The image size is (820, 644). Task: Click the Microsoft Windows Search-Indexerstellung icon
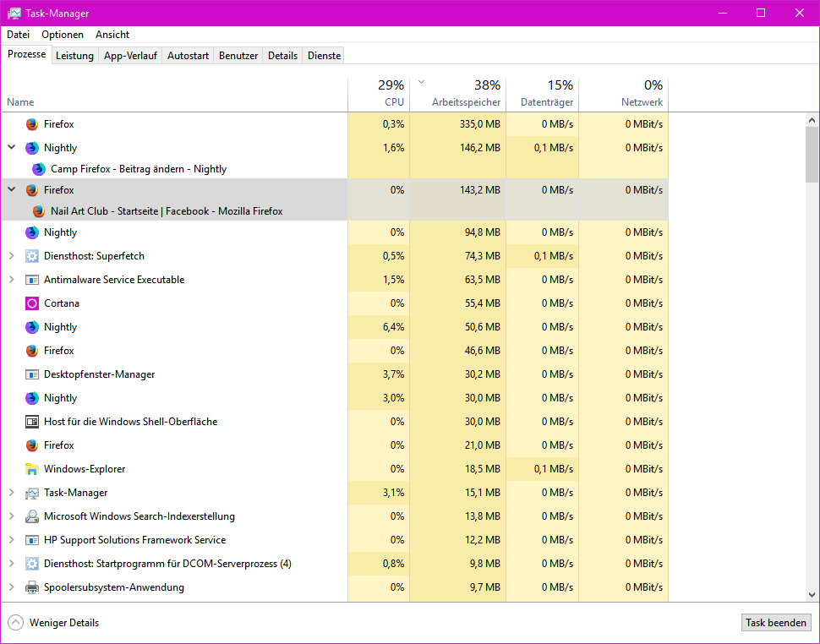(32, 516)
